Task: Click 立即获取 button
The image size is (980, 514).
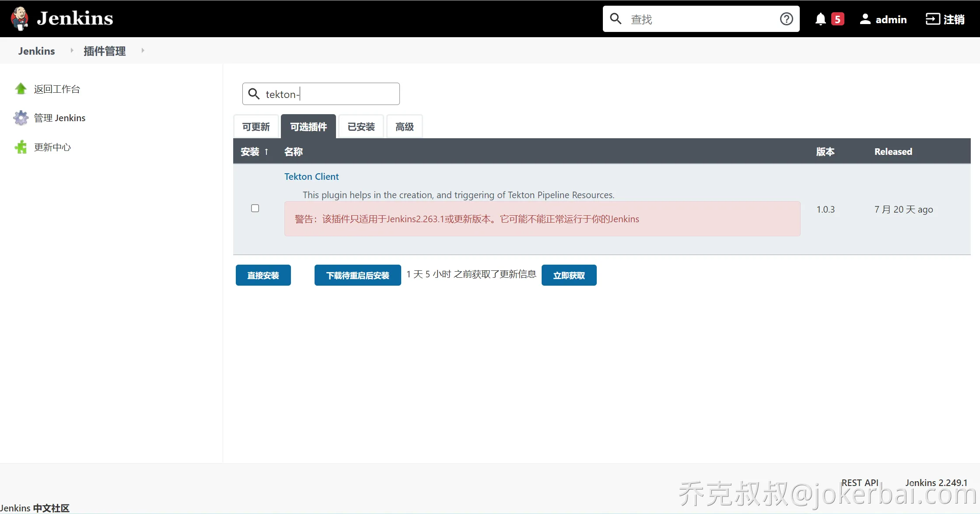Action: click(569, 275)
